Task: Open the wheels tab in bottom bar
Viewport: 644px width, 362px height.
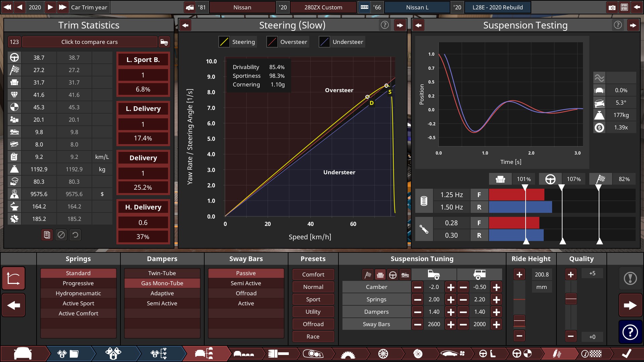Action: 383,354
